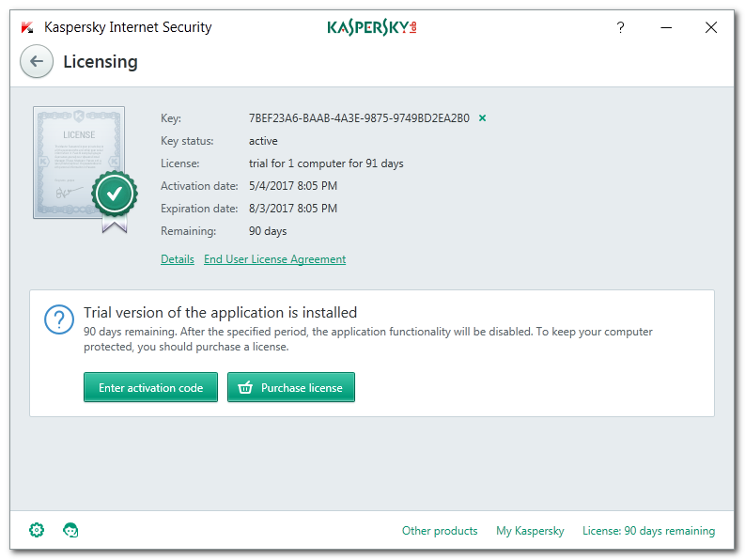The height and width of the screenshot is (560, 745).
Task: Click expiration date 8/3/2017 8:05 PM
Action: tap(293, 209)
